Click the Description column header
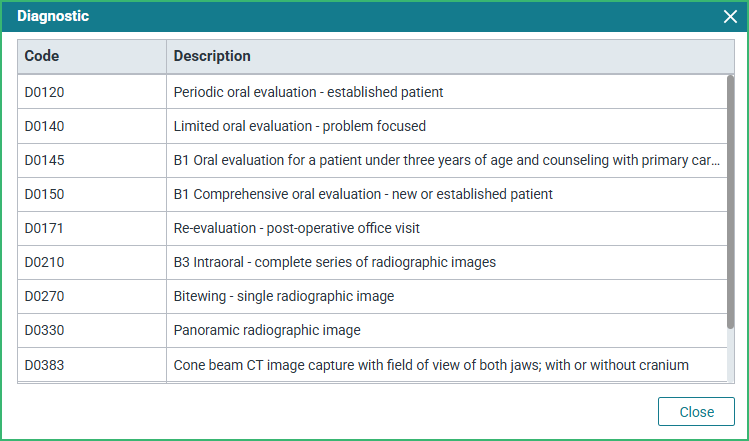Image resolution: width=749 pixels, height=441 pixels. pyautogui.click(x=450, y=56)
